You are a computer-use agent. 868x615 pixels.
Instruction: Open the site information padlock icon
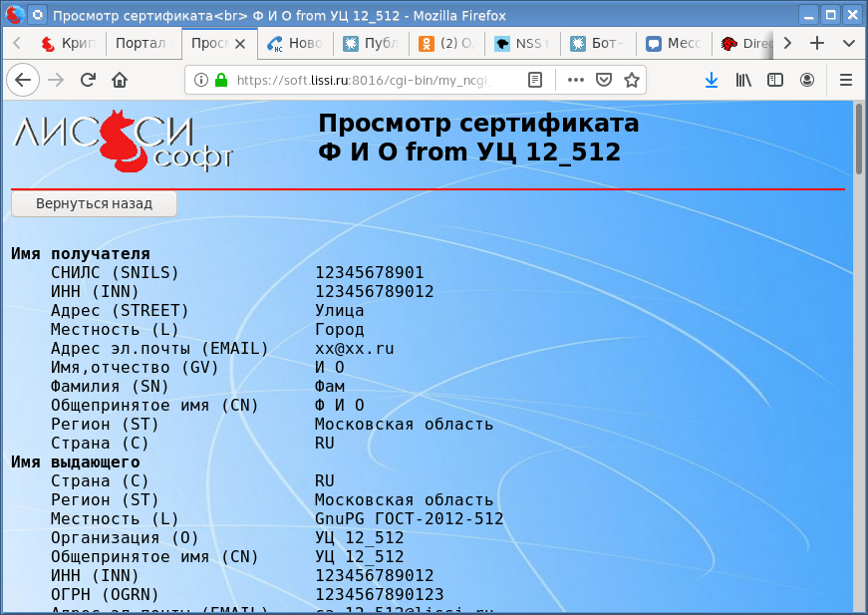(220, 80)
